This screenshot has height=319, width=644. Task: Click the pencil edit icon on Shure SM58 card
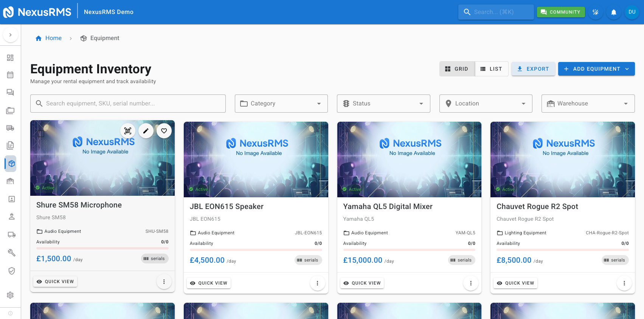pyautogui.click(x=146, y=131)
